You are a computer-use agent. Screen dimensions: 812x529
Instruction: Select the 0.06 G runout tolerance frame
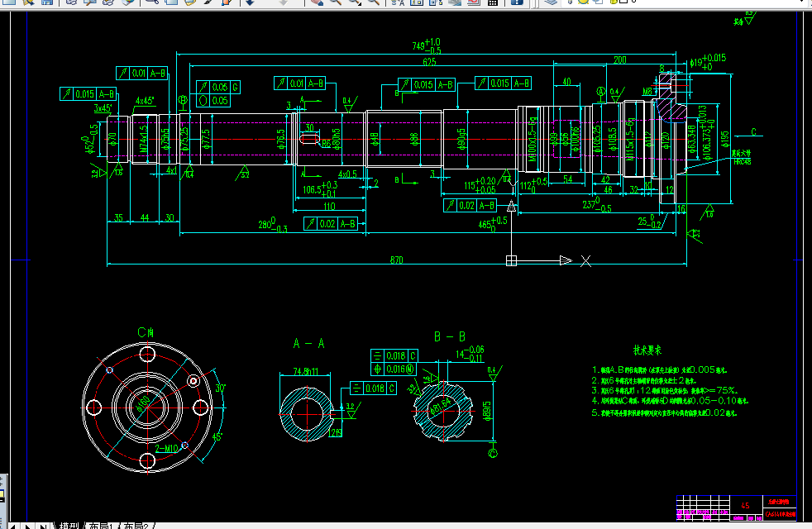(218, 87)
